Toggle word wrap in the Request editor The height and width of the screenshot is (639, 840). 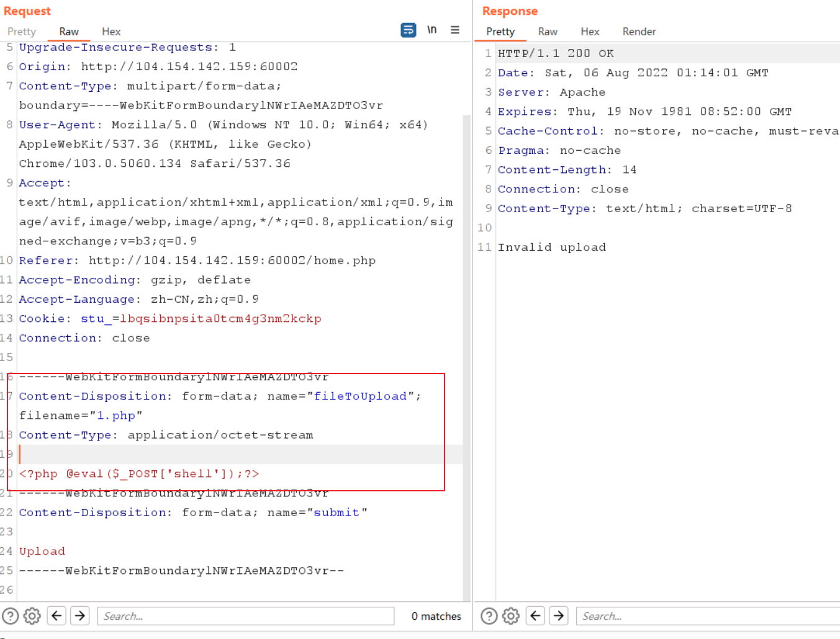(409, 30)
